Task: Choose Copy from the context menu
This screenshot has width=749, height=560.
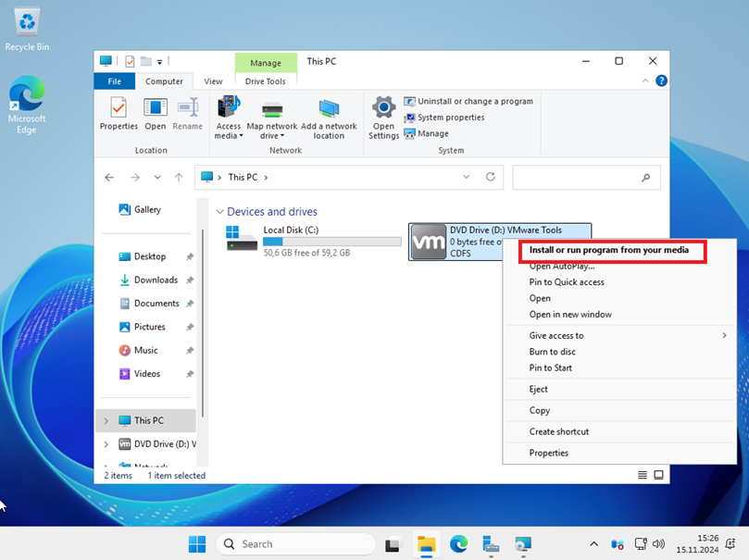Action: coord(540,411)
